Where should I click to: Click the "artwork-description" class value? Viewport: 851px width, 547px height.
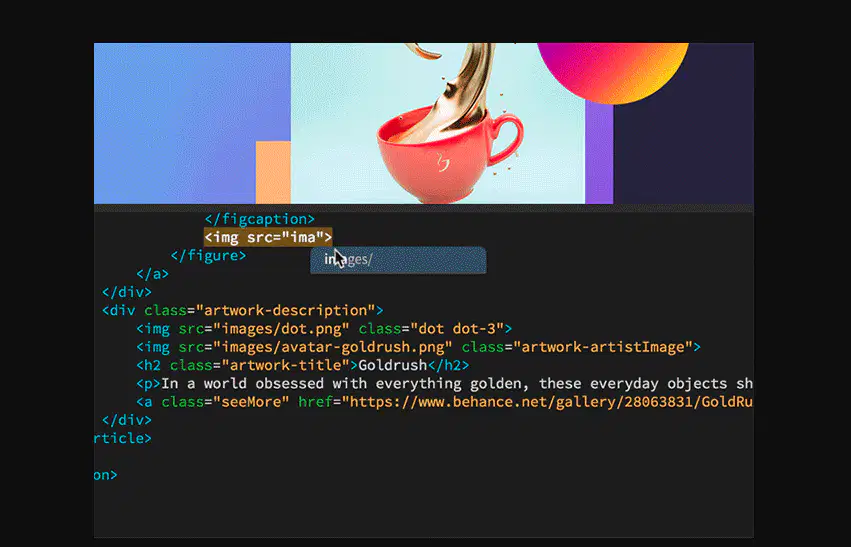point(285,310)
